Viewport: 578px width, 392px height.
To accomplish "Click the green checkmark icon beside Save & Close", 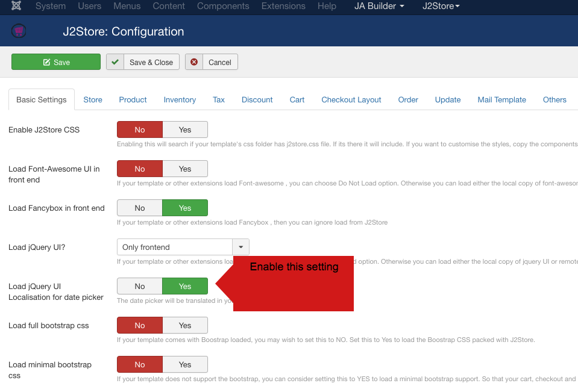I will pyautogui.click(x=115, y=62).
